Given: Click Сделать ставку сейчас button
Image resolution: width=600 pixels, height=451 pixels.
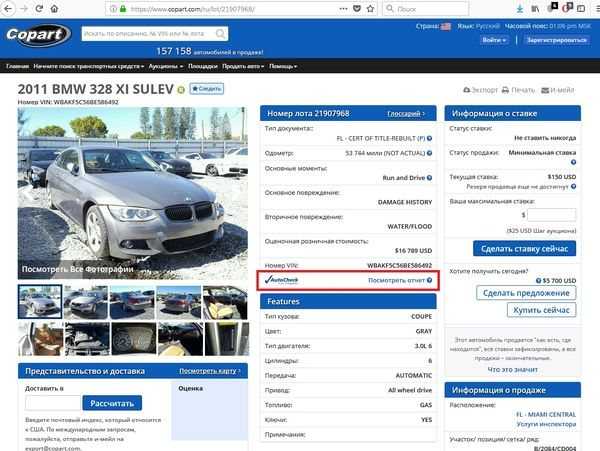Looking at the screenshot, I should pyautogui.click(x=524, y=249).
